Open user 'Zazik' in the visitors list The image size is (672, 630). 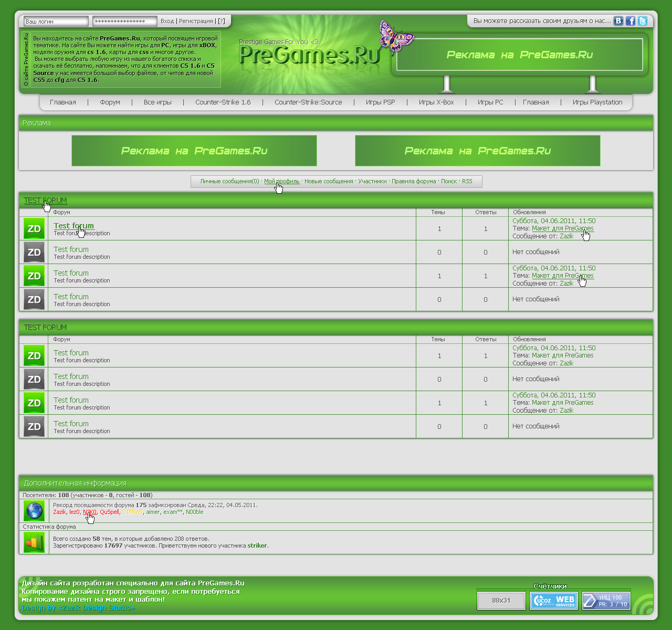[x=60, y=512]
